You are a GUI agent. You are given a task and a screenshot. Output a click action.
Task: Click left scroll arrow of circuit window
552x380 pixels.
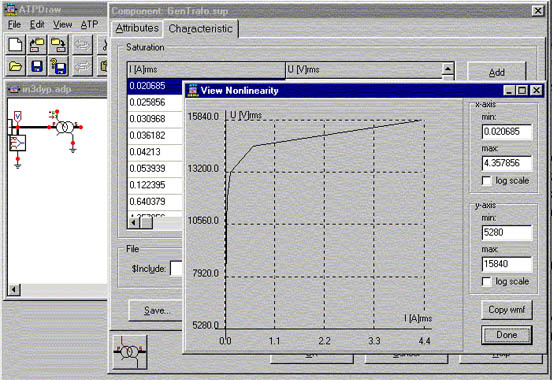(x=14, y=289)
